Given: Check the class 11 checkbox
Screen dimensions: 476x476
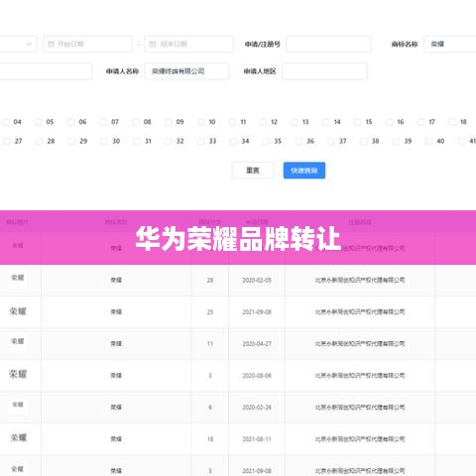Looking at the screenshot, I should (x=232, y=122).
